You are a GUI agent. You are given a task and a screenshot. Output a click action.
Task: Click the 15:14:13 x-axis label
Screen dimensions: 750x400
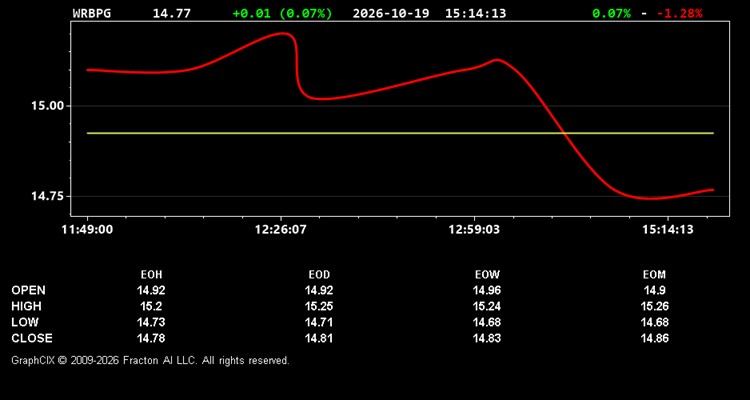pos(667,230)
